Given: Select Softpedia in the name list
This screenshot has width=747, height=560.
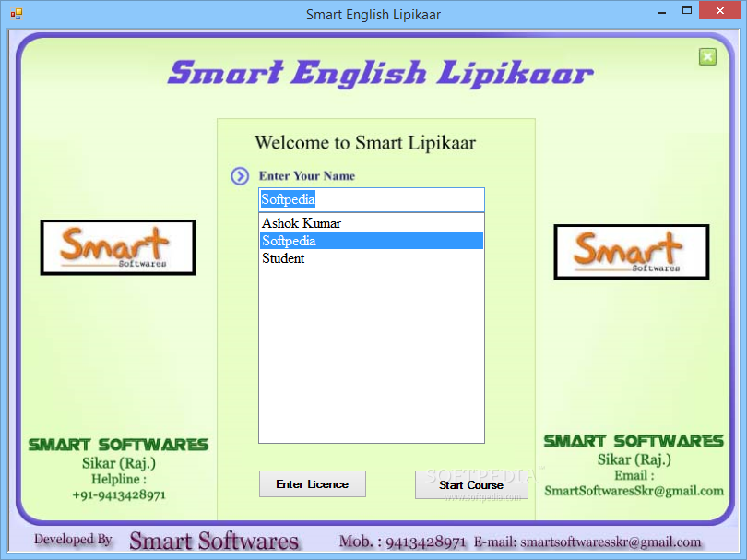Looking at the screenshot, I should pos(372,241).
